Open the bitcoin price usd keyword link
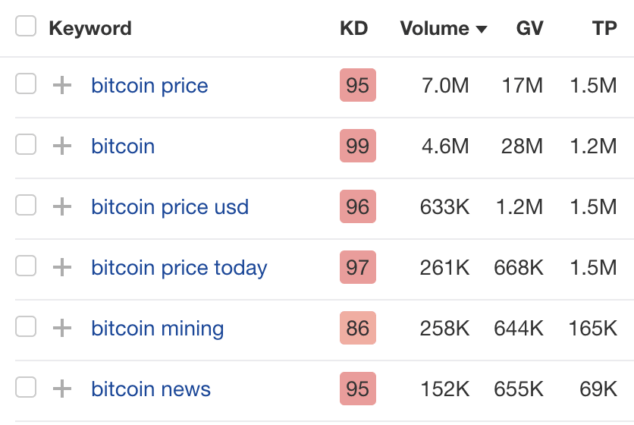This screenshot has width=634, height=425. [170, 207]
